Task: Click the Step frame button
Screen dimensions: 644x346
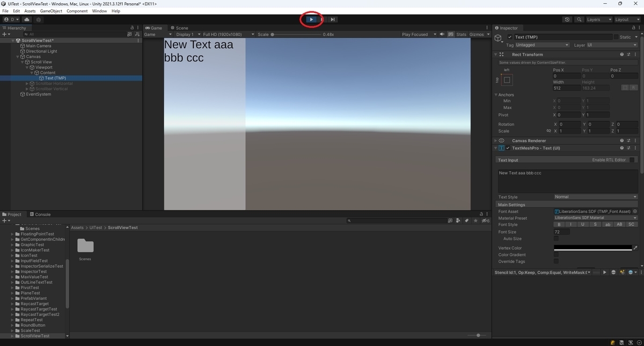Action: (333, 19)
